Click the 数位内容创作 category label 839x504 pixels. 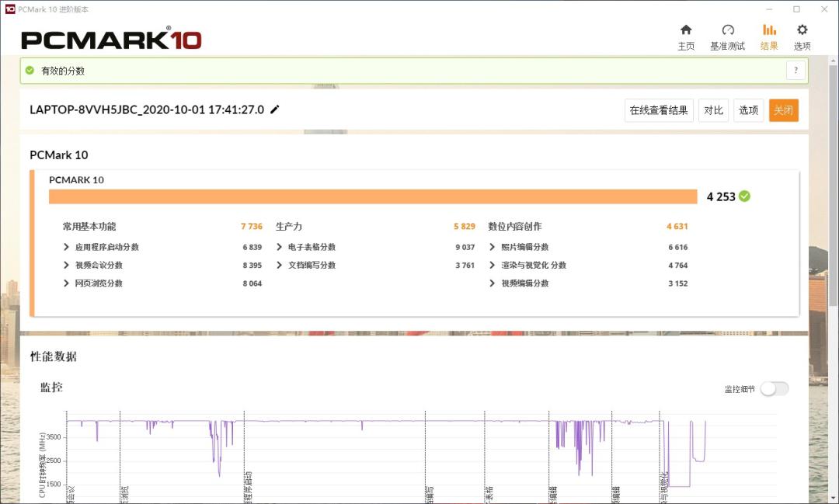click(515, 226)
